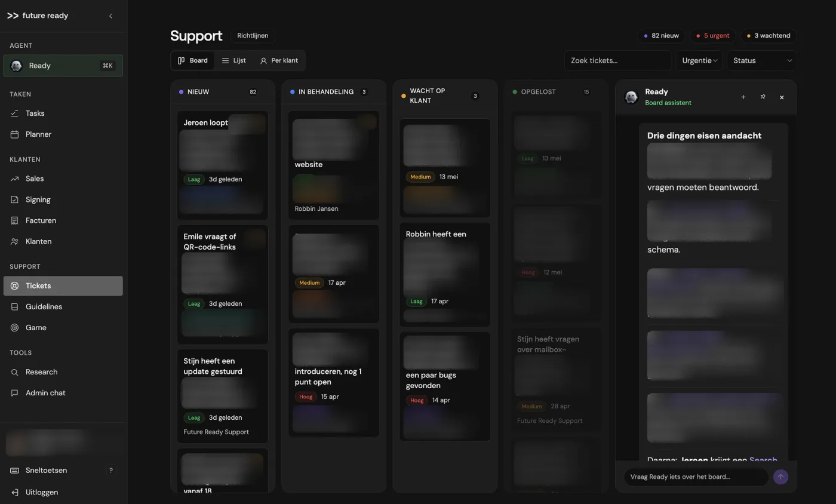
Task: Open the Game page
Action: [63, 327]
